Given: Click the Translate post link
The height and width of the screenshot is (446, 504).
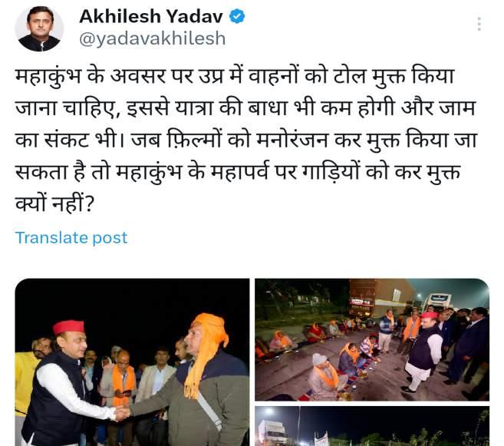Looking at the screenshot, I should click(71, 238).
